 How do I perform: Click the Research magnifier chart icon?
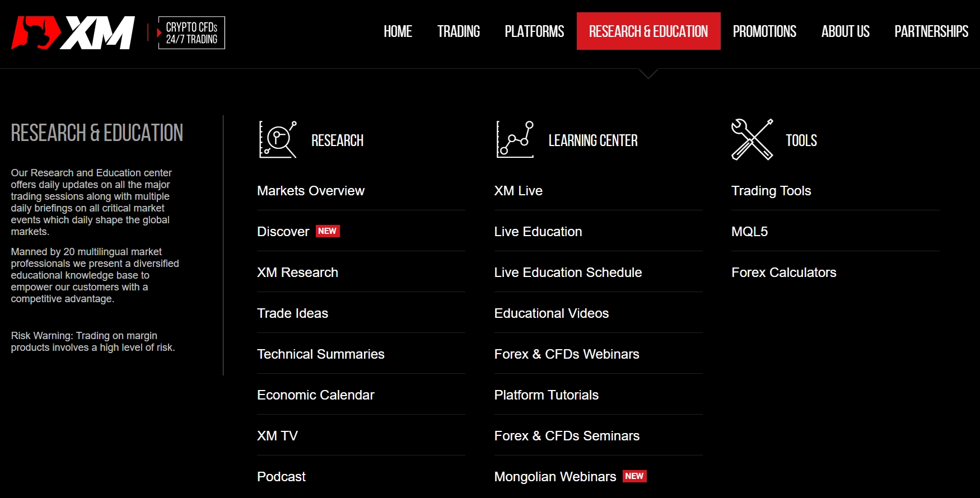(278, 139)
